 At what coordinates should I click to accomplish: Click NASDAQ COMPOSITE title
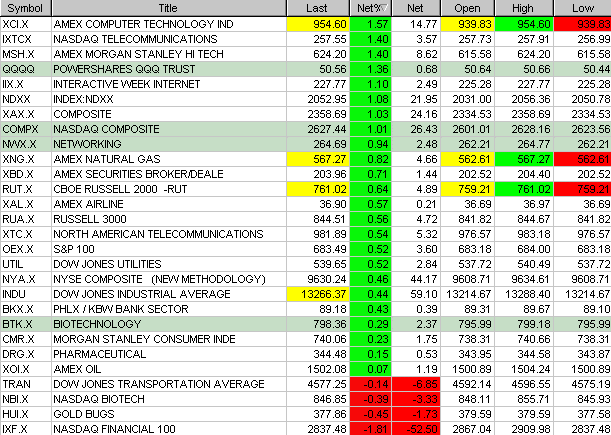(x=106, y=129)
